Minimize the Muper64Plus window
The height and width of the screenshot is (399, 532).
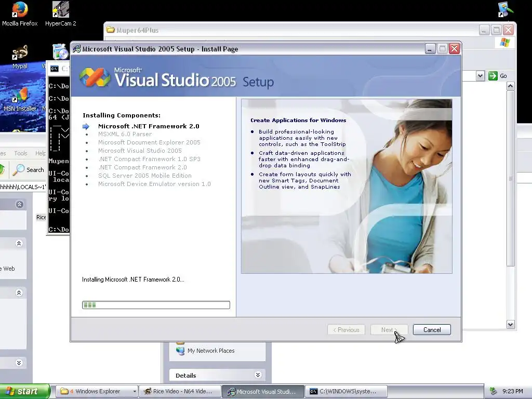484,30
